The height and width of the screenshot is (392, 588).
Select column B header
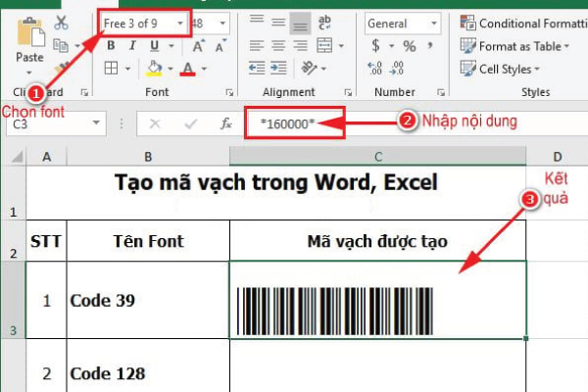pos(148,157)
